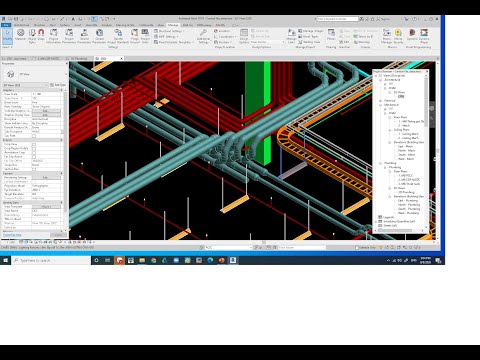This screenshot has width=480, height=360.
Task: Open Macro Security settings
Action: point(398,36)
